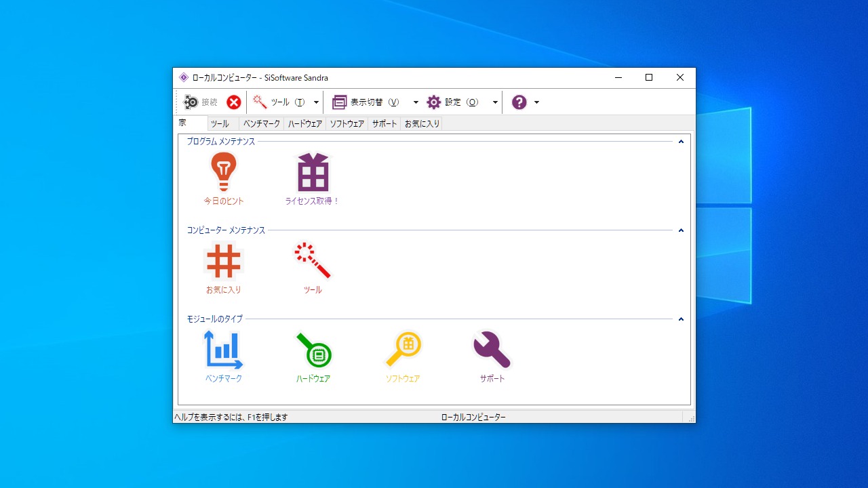Image resolution: width=868 pixels, height=488 pixels.
Task: Maximize the SiSoftware Sandra window
Action: [x=649, y=78]
